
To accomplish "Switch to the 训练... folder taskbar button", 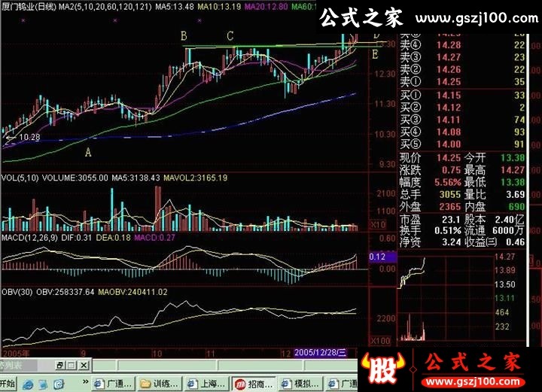I will coord(160,384).
